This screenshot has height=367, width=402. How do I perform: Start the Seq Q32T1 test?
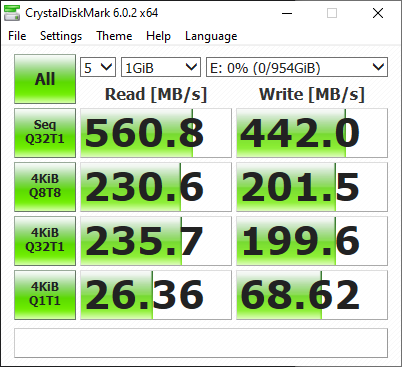tap(45, 133)
